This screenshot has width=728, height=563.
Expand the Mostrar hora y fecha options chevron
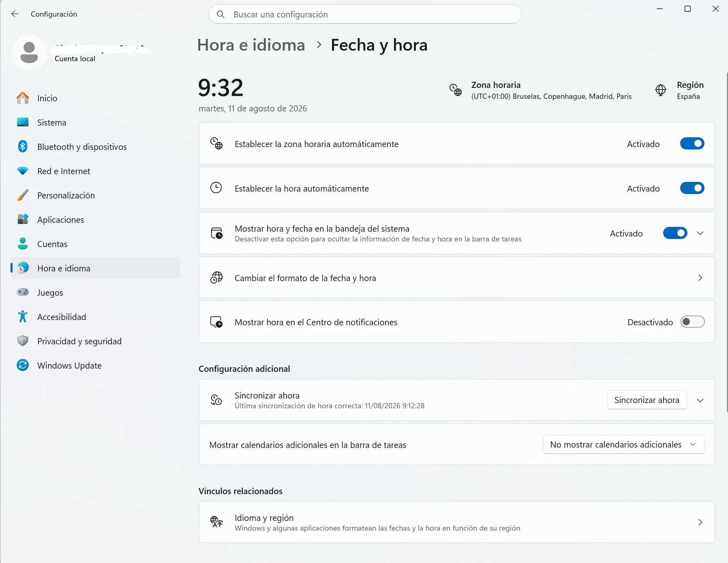(700, 233)
